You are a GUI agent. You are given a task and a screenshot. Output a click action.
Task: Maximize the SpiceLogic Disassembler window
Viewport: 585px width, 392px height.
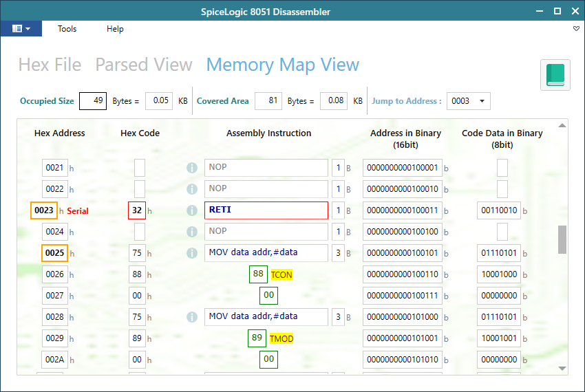[557, 11]
